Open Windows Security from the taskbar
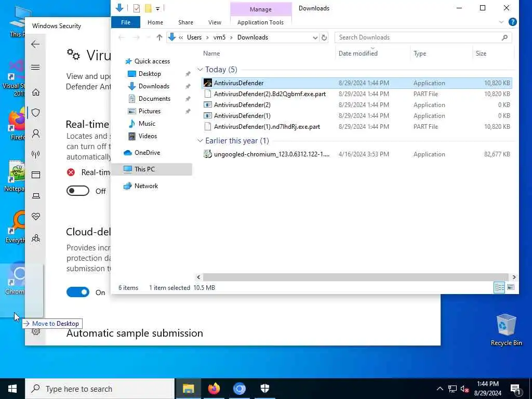This screenshot has width=532, height=399. (x=264, y=389)
